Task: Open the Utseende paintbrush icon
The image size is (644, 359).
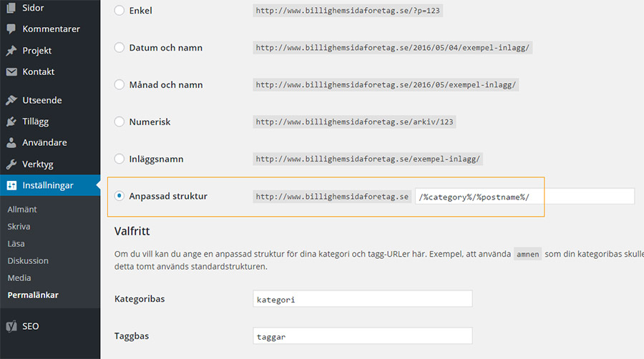Action: tap(11, 100)
